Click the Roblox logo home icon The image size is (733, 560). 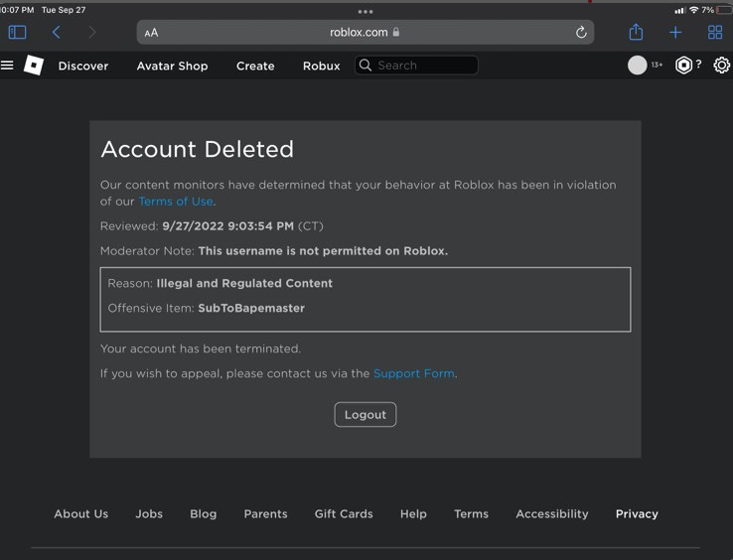coord(34,65)
